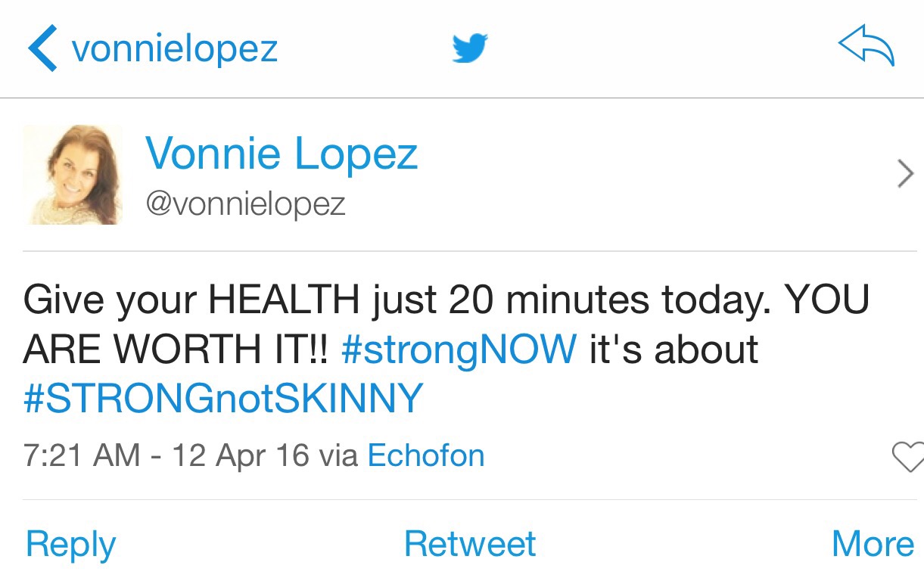Open the #strongNOW hashtag

(459, 349)
